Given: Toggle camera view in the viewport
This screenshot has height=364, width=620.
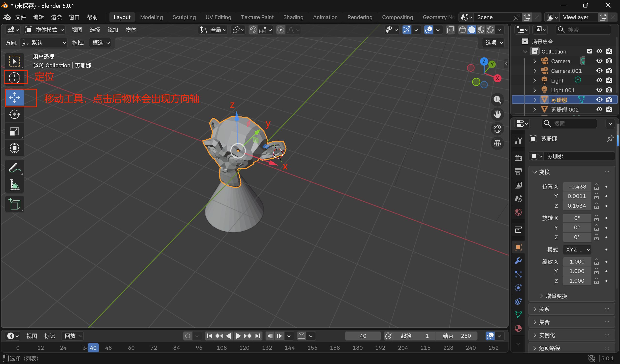Looking at the screenshot, I should coord(497,129).
